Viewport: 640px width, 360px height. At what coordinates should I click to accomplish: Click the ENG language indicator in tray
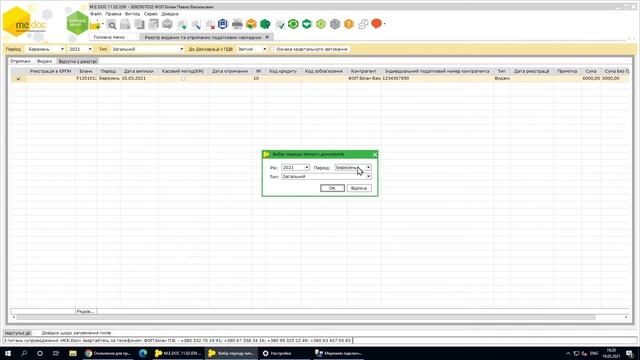594,353
